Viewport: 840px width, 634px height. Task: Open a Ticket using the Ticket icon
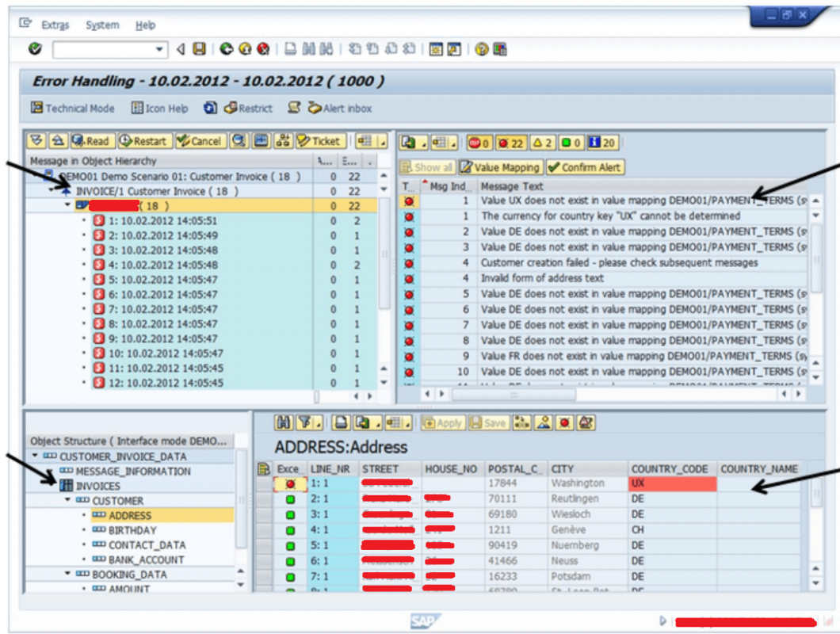click(322, 142)
